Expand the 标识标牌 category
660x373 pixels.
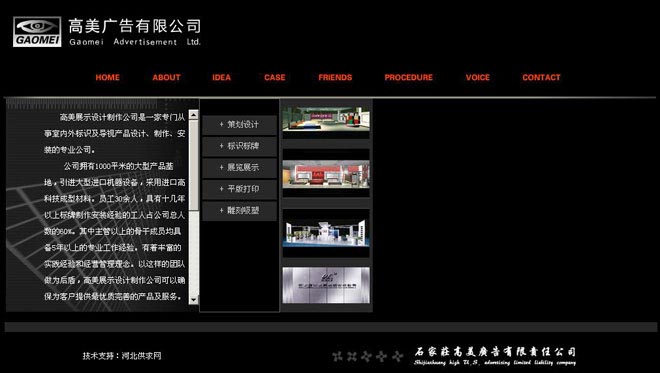pos(240,146)
